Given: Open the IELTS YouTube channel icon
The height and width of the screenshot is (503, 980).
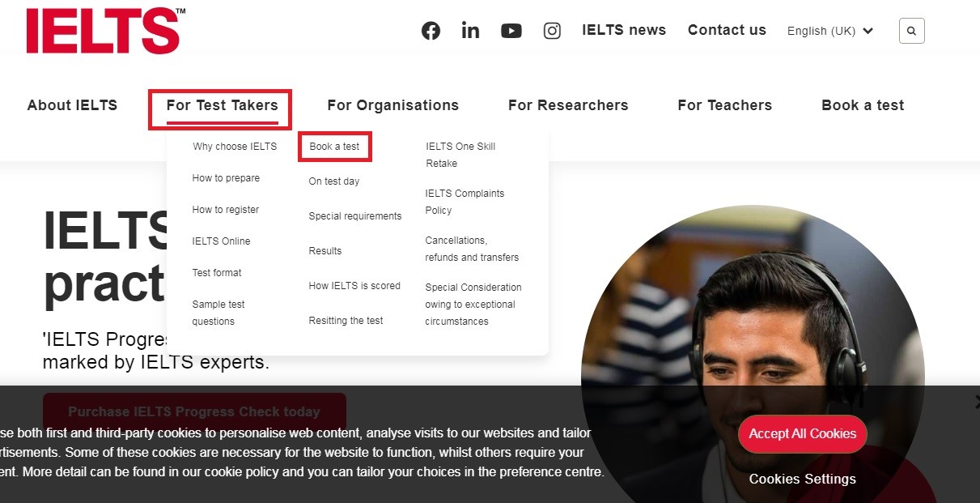Looking at the screenshot, I should (511, 31).
